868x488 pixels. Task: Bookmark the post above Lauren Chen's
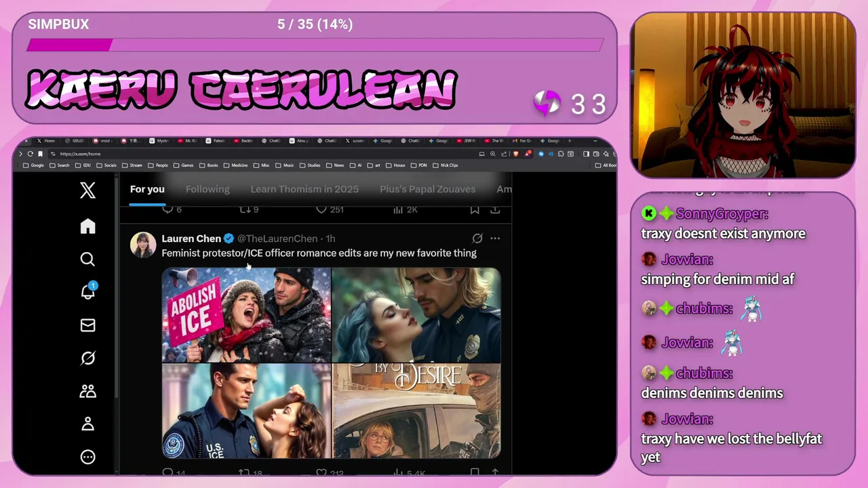tap(475, 209)
